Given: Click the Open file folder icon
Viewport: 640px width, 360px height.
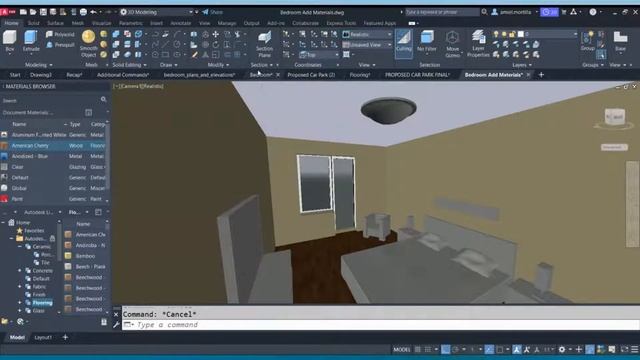Looking at the screenshot, I should click(33, 12).
